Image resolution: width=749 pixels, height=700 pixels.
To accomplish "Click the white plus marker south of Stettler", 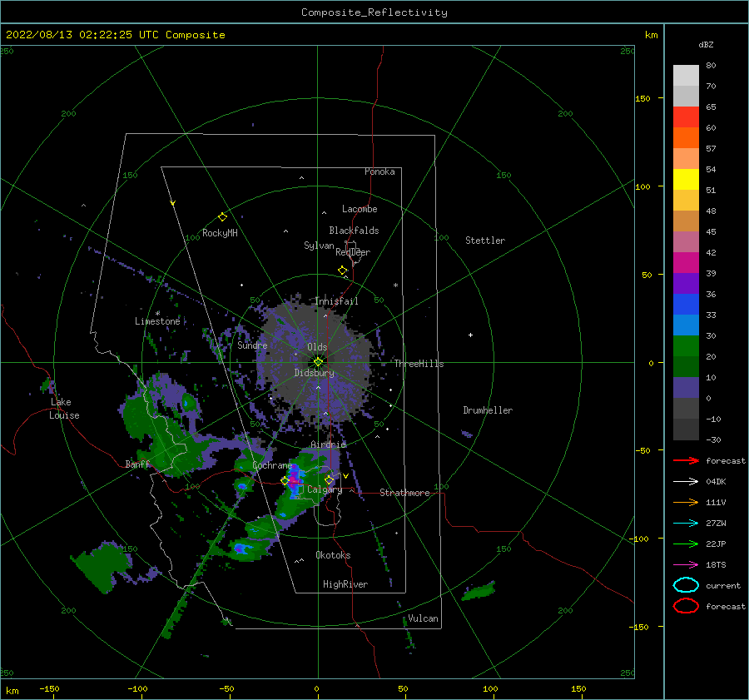I will click(470, 335).
